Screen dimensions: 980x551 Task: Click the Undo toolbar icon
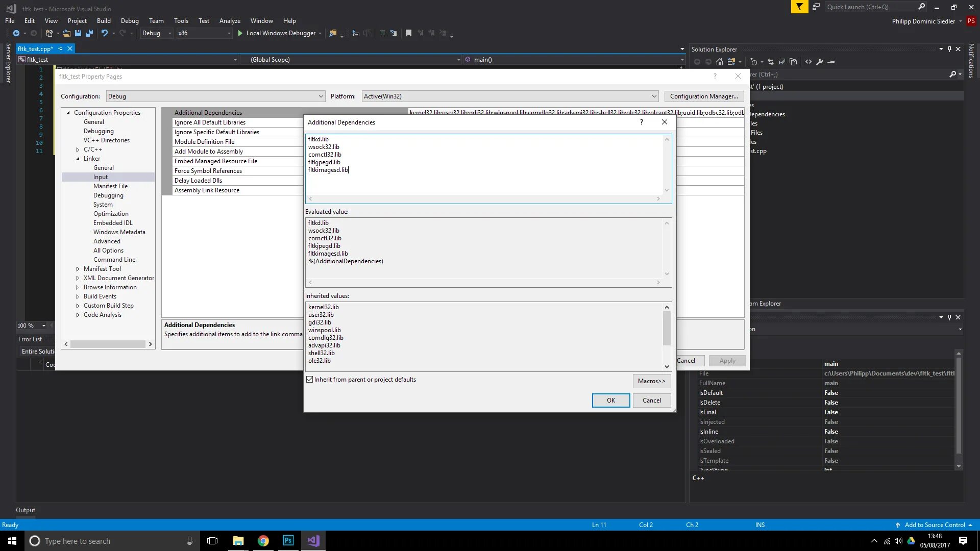pyautogui.click(x=104, y=33)
